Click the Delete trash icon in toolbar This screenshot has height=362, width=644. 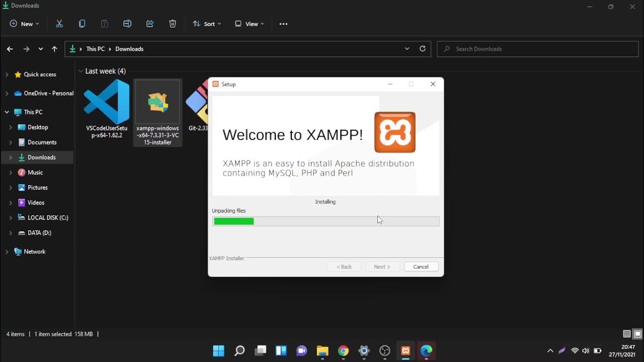173,24
